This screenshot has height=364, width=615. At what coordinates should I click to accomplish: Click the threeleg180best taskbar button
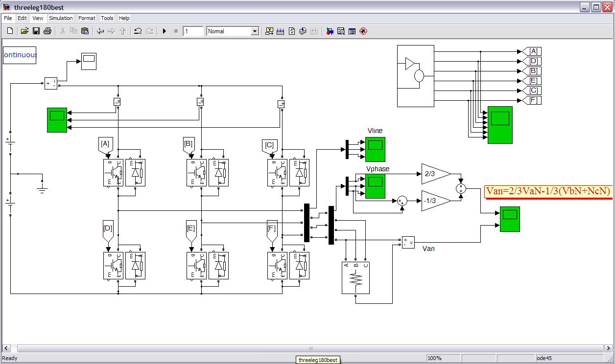tap(318, 360)
